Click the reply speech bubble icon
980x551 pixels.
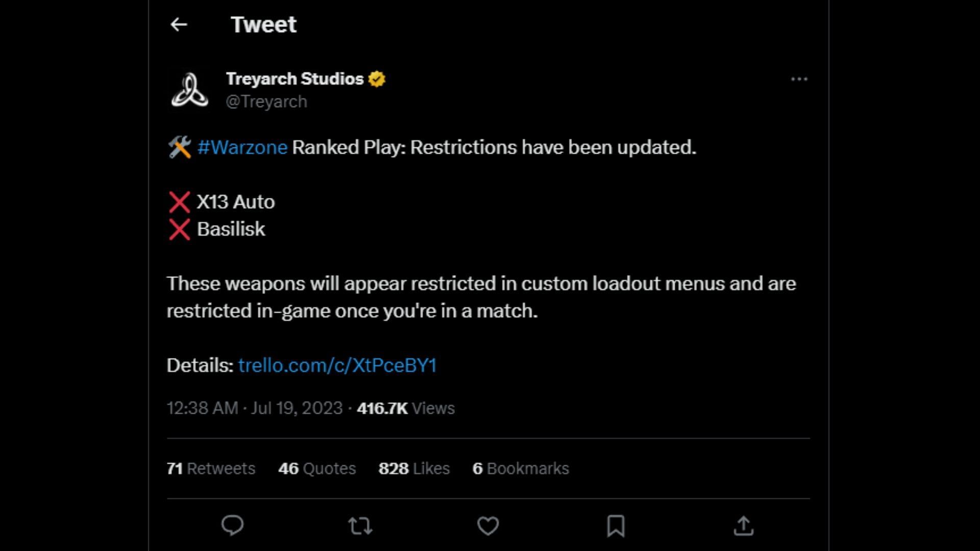232,525
